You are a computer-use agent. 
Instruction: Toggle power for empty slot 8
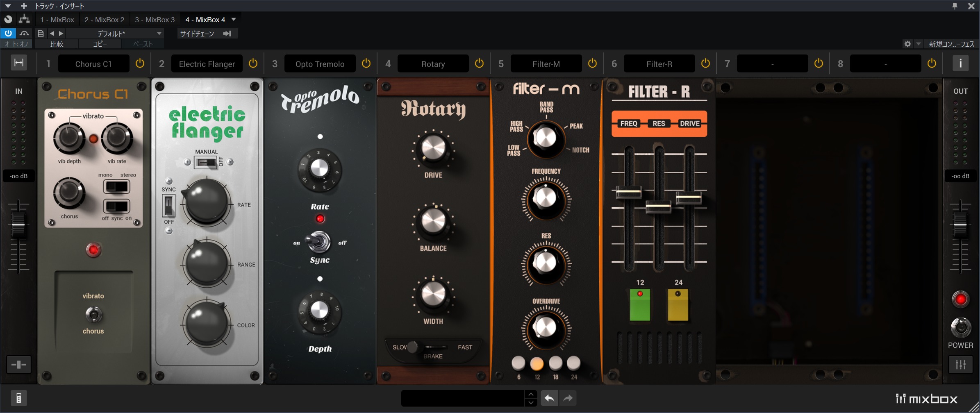click(932, 64)
